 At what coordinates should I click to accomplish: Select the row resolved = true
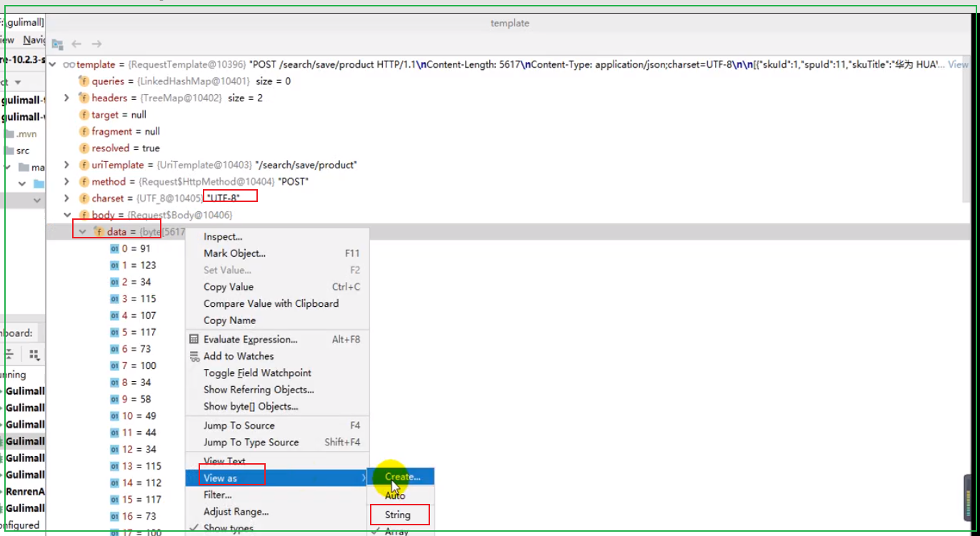pyautogui.click(x=119, y=148)
